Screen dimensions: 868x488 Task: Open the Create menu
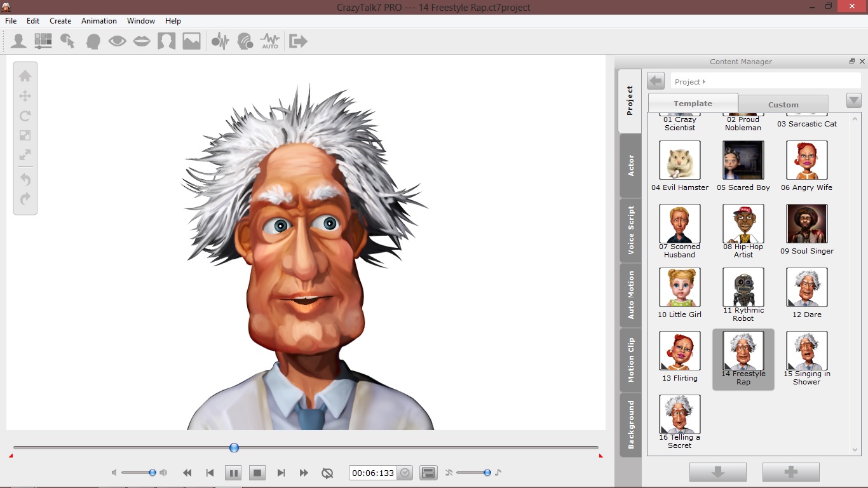click(60, 21)
